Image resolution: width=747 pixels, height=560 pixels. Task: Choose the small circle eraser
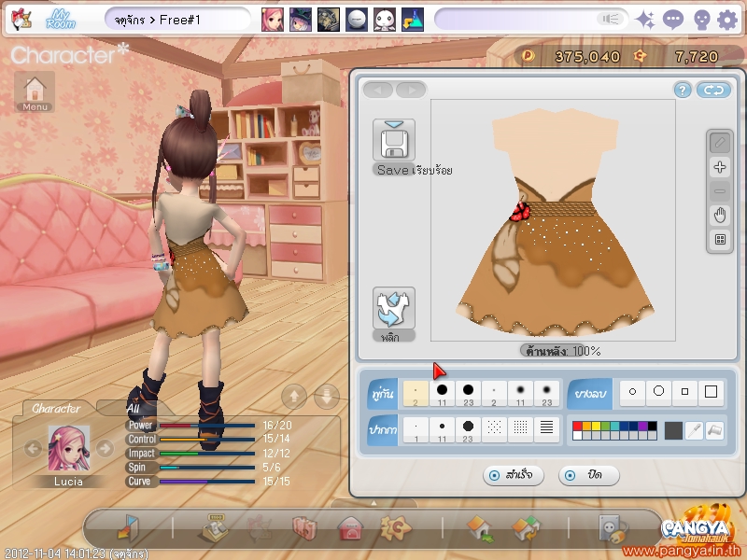pos(633,392)
